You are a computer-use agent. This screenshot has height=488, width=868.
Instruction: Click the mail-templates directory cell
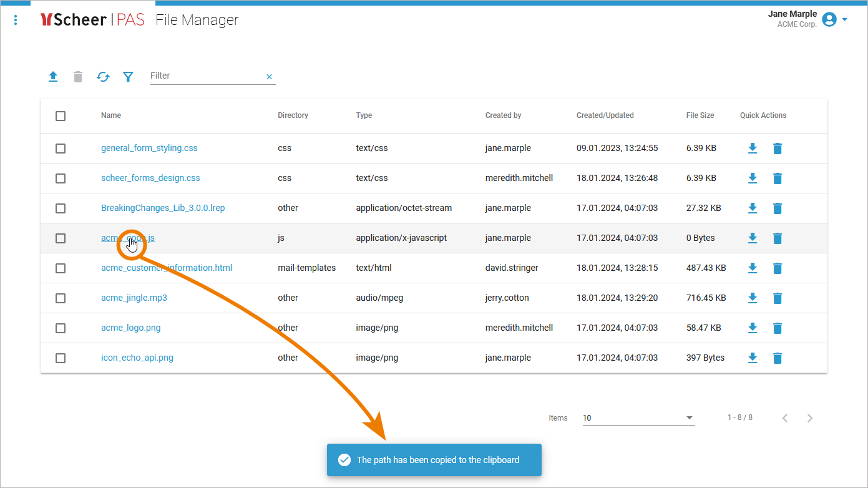tap(307, 268)
